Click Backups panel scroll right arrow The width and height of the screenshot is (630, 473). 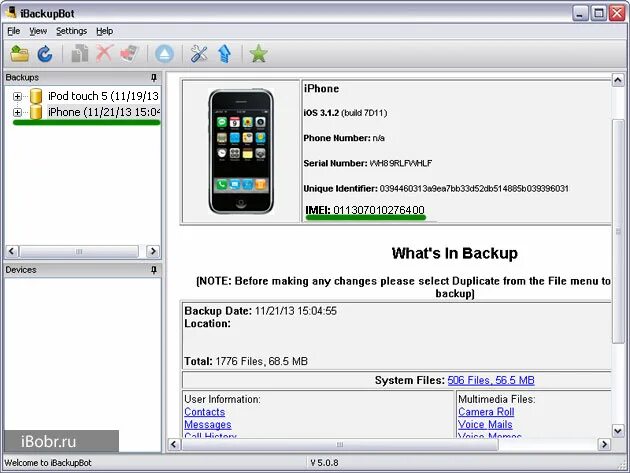(x=153, y=251)
